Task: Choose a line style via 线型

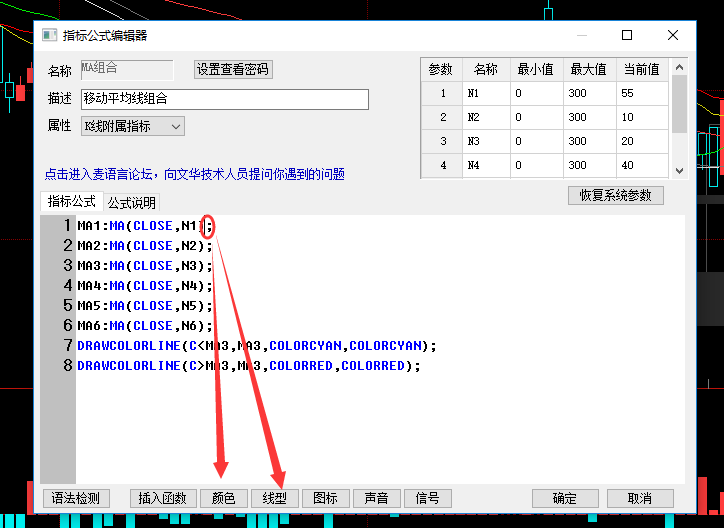Action: pos(275,498)
